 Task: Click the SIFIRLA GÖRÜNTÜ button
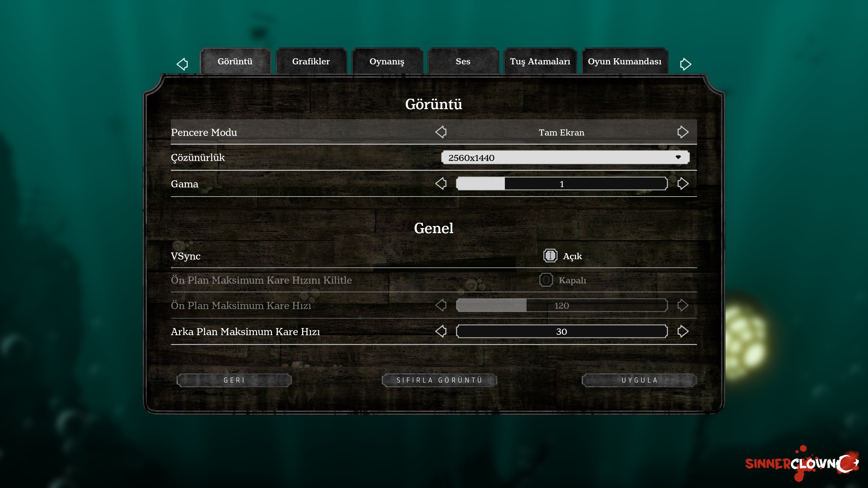tap(439, 380)
